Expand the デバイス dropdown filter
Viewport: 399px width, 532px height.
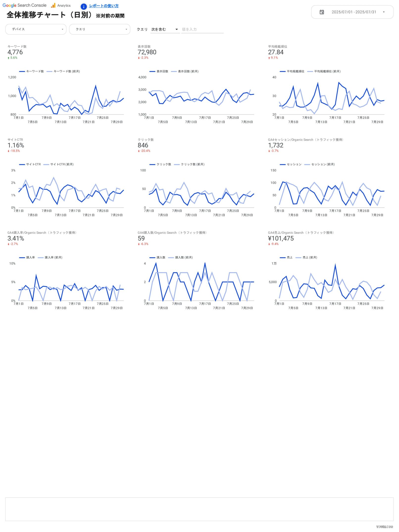pyautogui.click(x=36, y=29)
